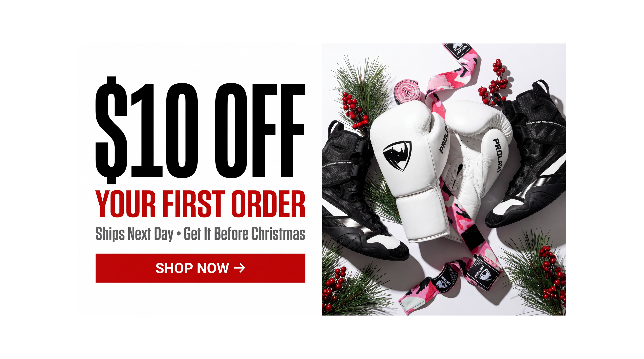Click the SHOP NOW button
Screen dimensions: 644x359
(200, 268)
